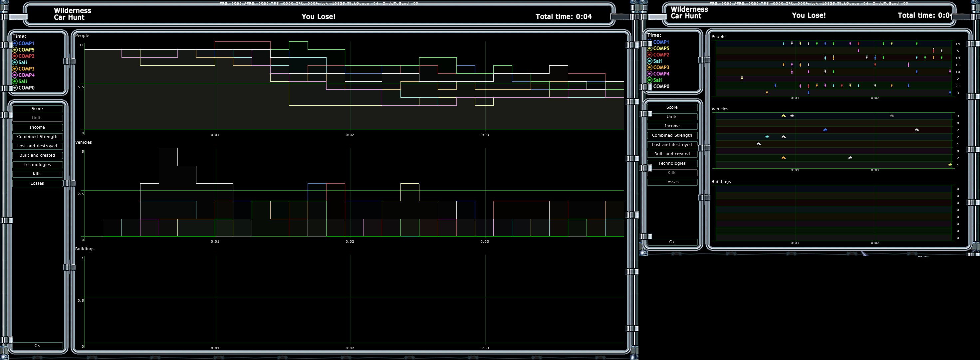
Task: Select COMP2 radio in left window
Action: pos(15,56)
